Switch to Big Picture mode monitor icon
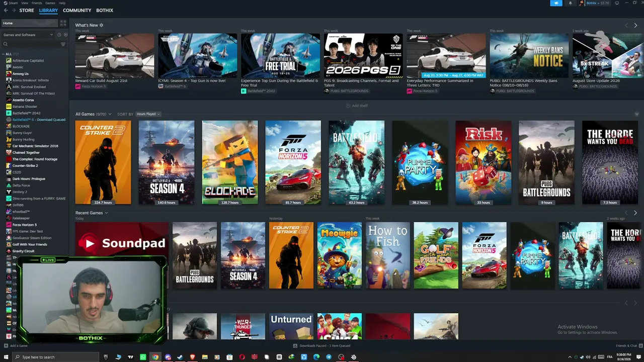The height and width of the screenshot is (362, 644). click(x=617, y=3)
